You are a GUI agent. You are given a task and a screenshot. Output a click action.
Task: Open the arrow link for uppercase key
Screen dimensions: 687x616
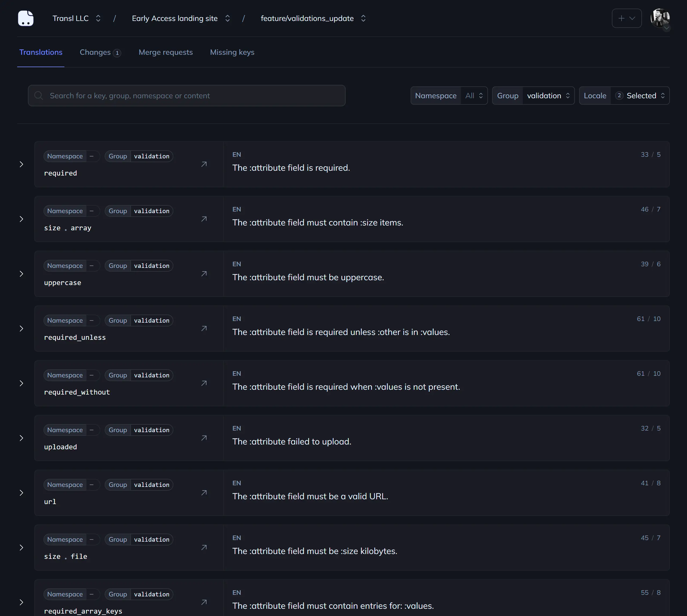[x=204, y=274]
